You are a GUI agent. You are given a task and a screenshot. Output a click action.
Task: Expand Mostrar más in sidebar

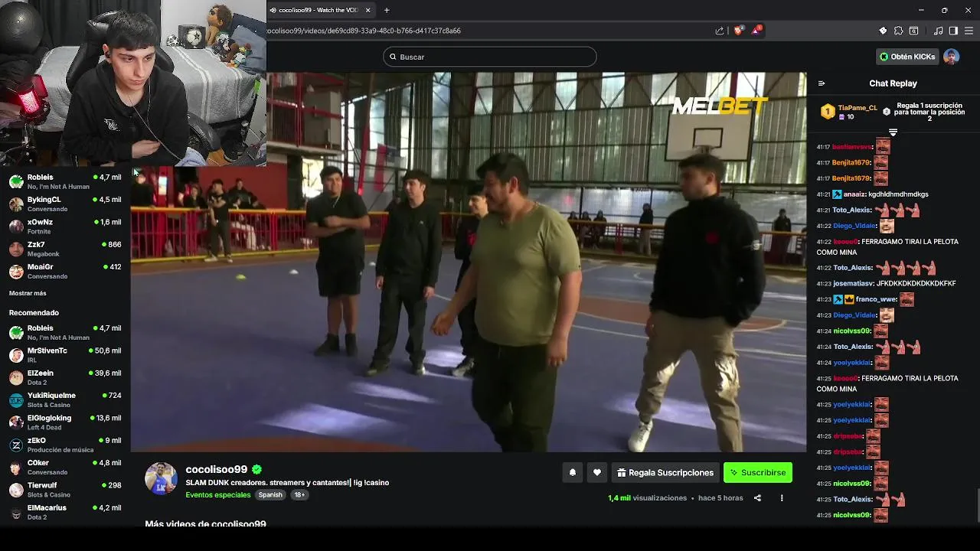pos(28,293)
